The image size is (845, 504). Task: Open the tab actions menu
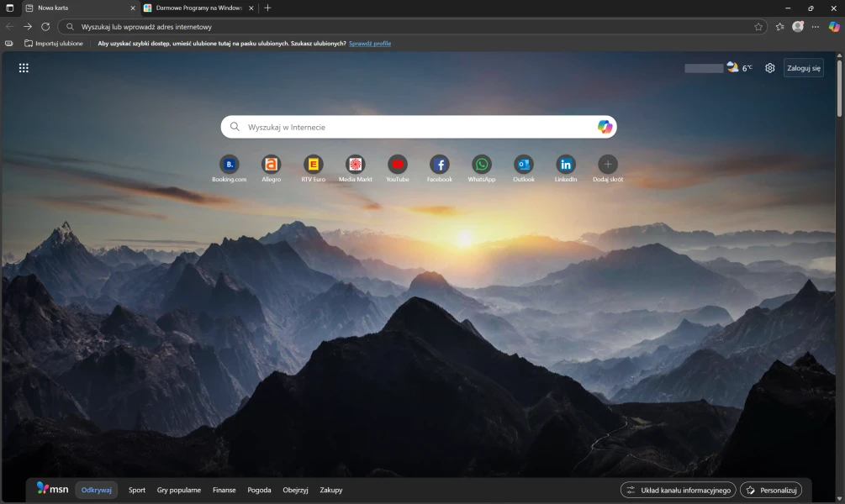(x=10, y=8)
